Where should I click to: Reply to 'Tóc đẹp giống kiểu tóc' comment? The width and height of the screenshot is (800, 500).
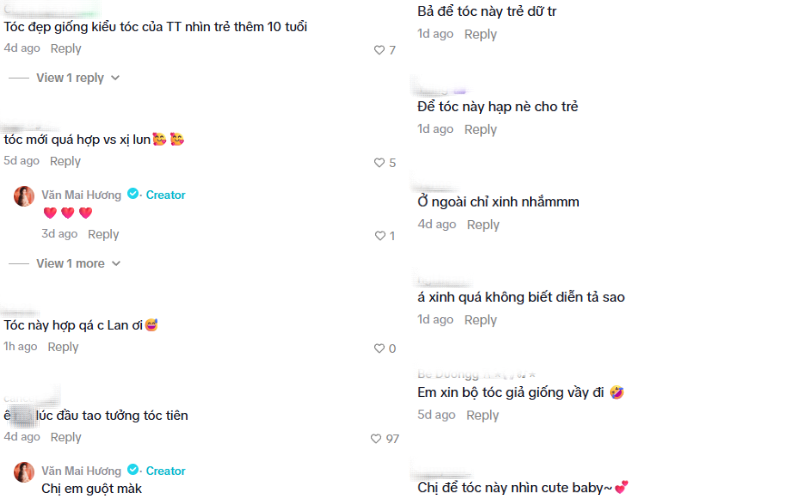point(66,49)
